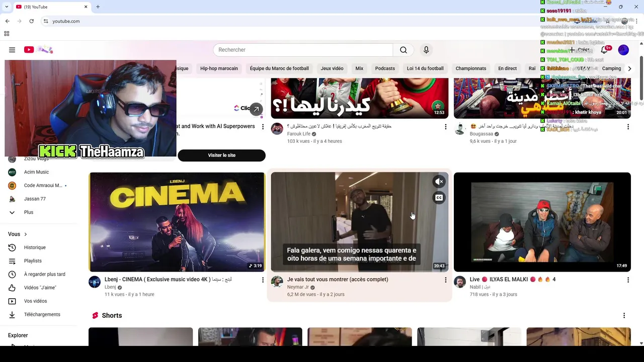Image resolution: width=644 pixels, height=362 pixels.
Task: Select the Hip-hop marocain chip
Action: point(219,68)
